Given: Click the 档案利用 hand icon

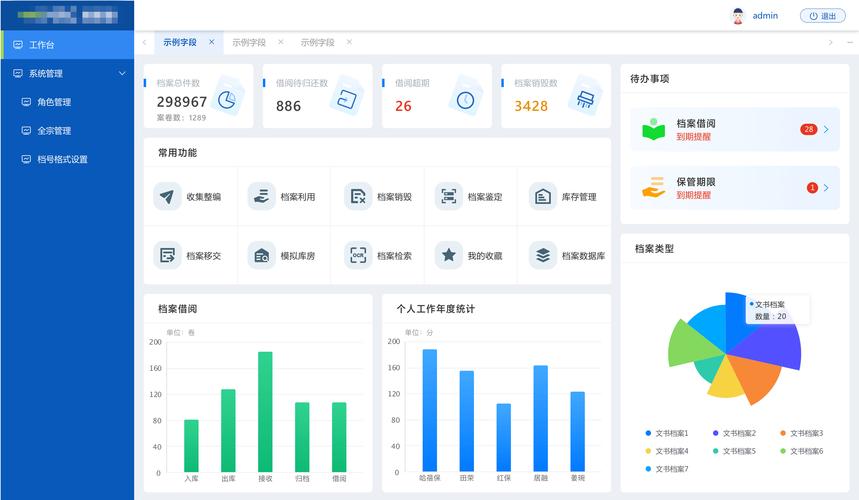Looking at the screenshot, I should (261, 196).
